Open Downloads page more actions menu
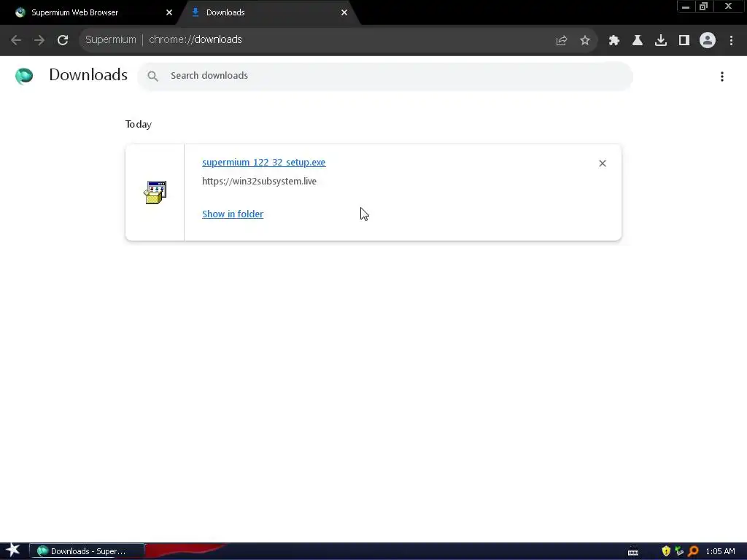 [x=722, y=77]
